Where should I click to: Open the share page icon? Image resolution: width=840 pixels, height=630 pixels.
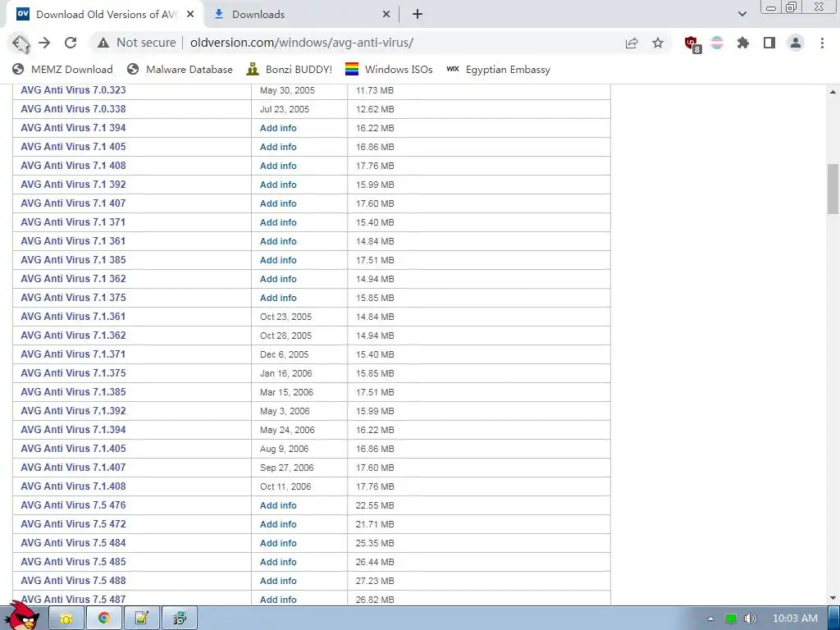[x=632, y=43]
